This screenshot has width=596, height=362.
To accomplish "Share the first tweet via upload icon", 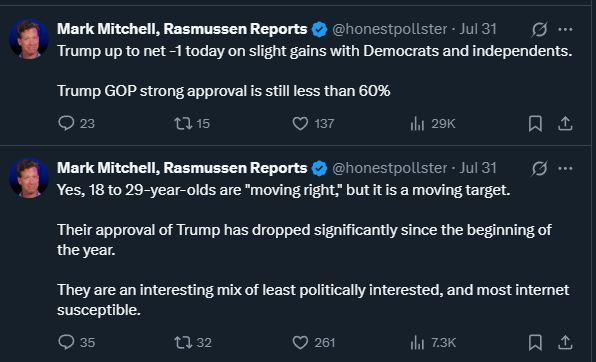I will [565, 124].
